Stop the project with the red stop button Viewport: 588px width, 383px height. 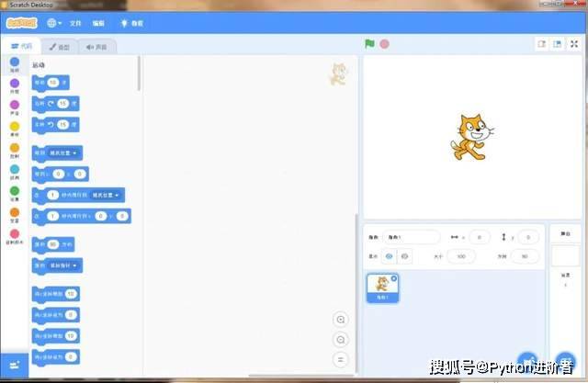coord(384,44)
